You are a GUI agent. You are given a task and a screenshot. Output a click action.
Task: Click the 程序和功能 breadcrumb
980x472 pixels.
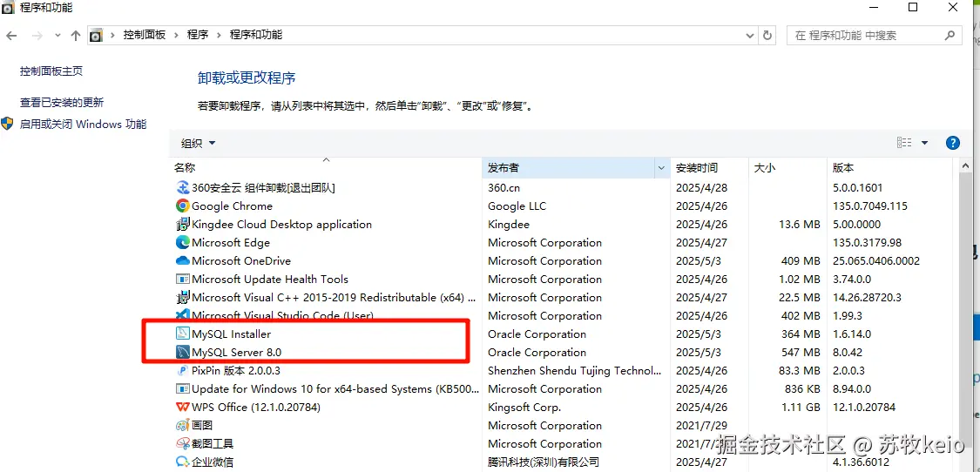coord(256,35)
